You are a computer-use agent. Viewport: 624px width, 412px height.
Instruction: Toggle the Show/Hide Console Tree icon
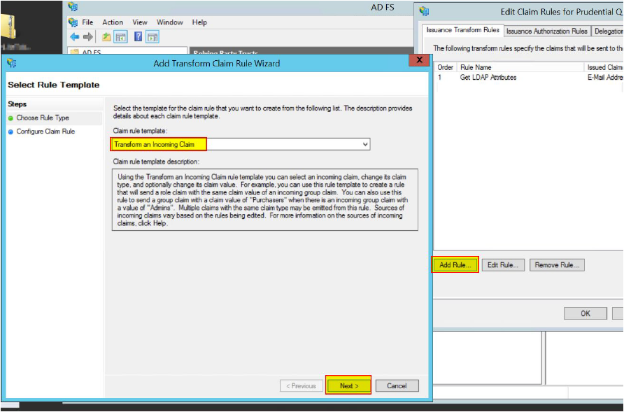click(118, 35)
